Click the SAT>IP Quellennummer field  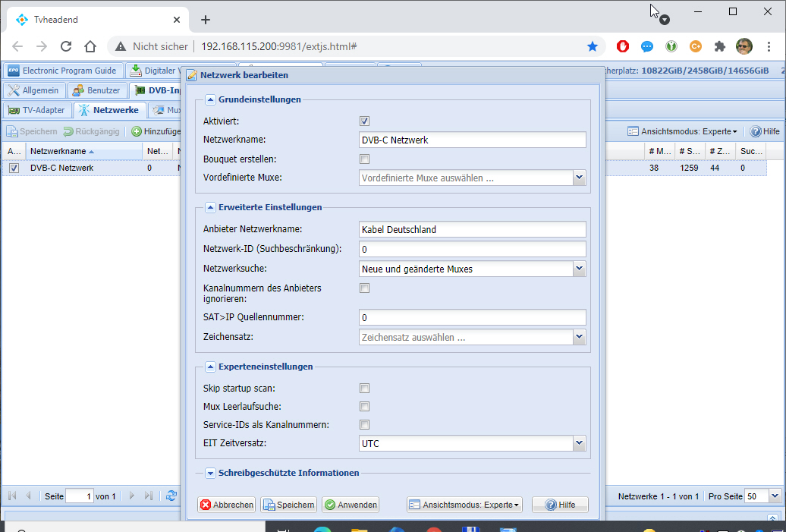pos(472,317)
